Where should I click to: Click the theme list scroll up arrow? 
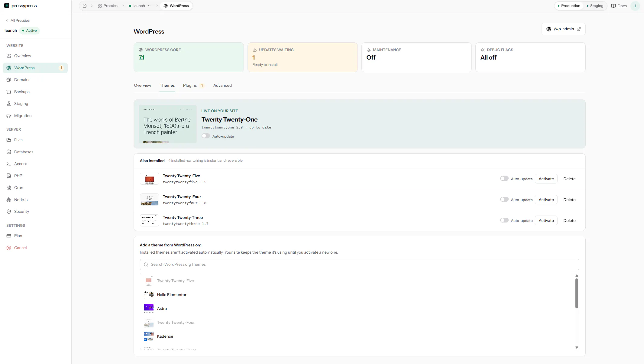pos(577,276)
